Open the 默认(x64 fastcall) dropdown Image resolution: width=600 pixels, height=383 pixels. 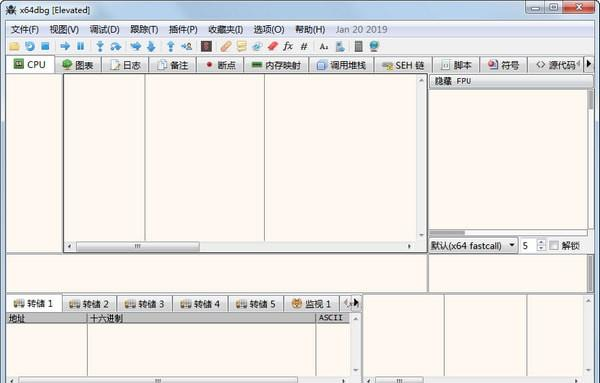point(473,246)
